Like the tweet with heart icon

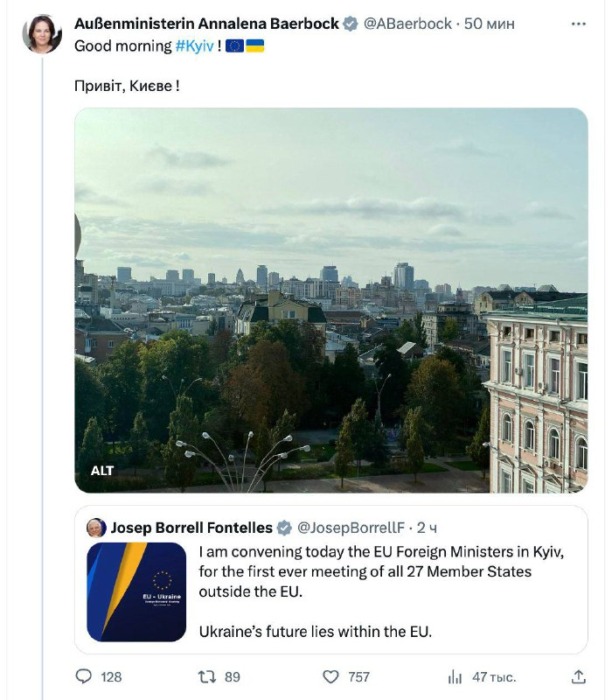click(330, 676)
